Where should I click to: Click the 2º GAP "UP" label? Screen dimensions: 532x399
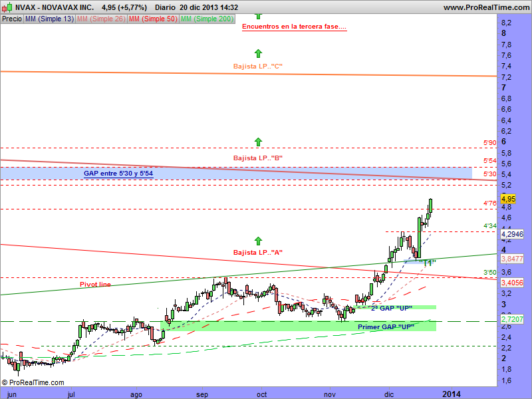coord(391,307)
